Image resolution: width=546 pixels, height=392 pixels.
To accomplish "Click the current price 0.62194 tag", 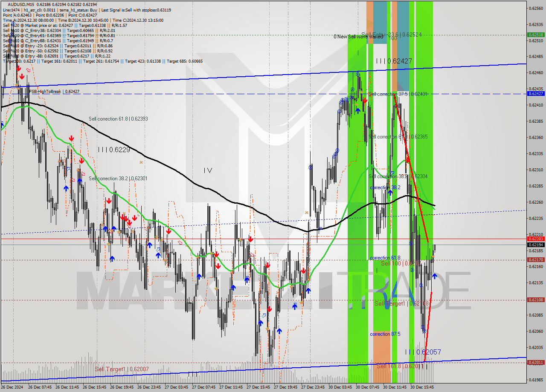I will 536,245.
